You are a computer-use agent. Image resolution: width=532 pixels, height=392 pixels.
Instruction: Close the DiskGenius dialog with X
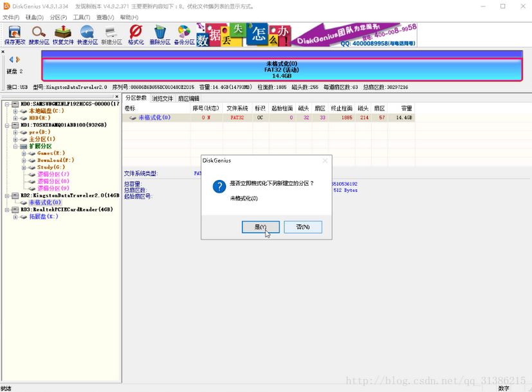click(x=325, y=161)
